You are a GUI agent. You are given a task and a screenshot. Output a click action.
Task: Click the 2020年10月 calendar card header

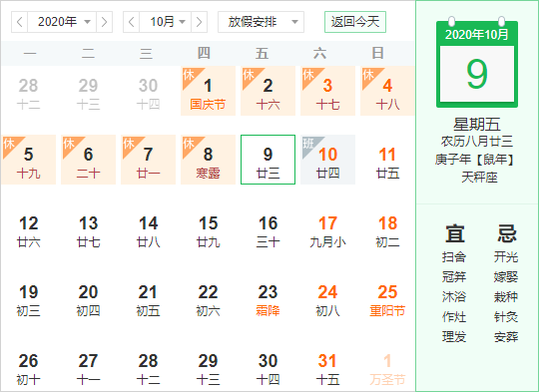(477, 35)
